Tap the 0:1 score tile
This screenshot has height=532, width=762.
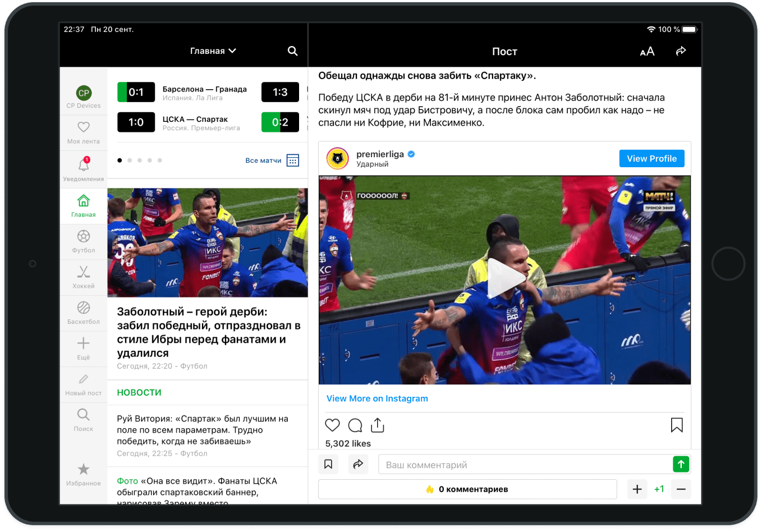tap(136, 92)
